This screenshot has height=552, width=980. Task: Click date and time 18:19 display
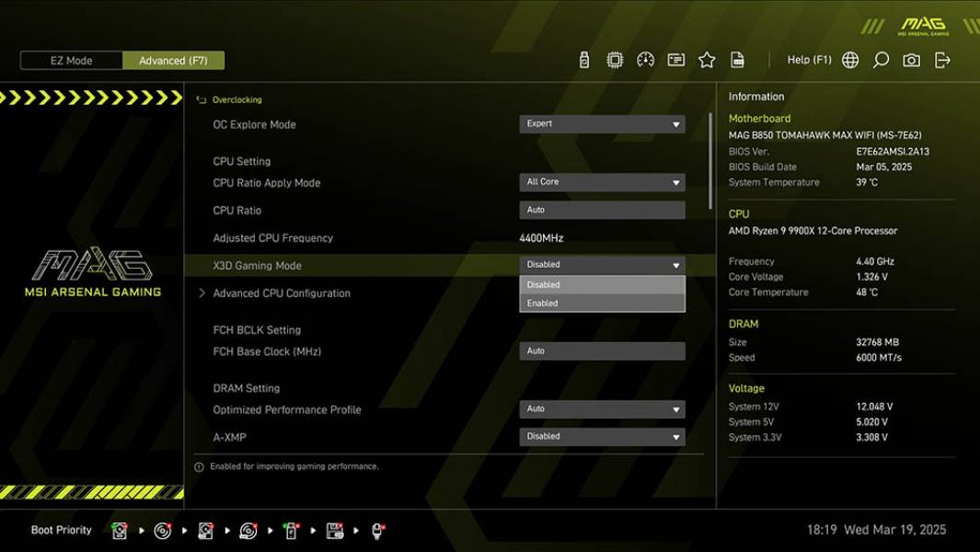(876, 530)
